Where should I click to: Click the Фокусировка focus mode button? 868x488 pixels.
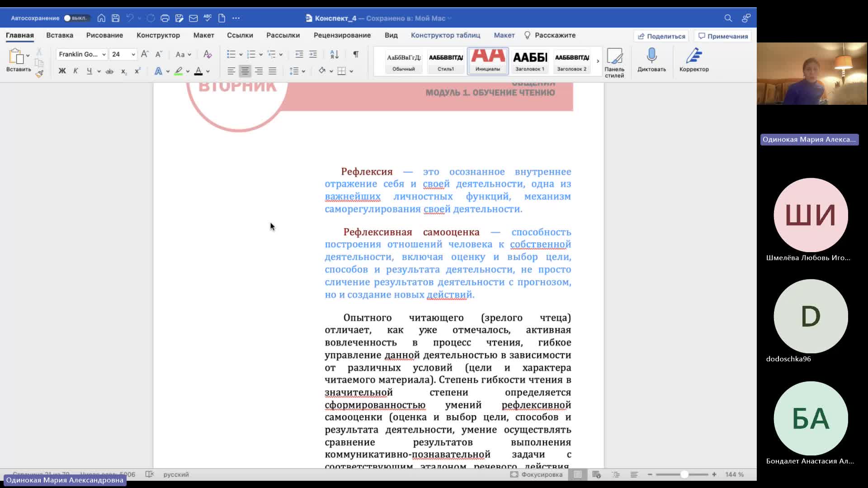coord(537,474)
